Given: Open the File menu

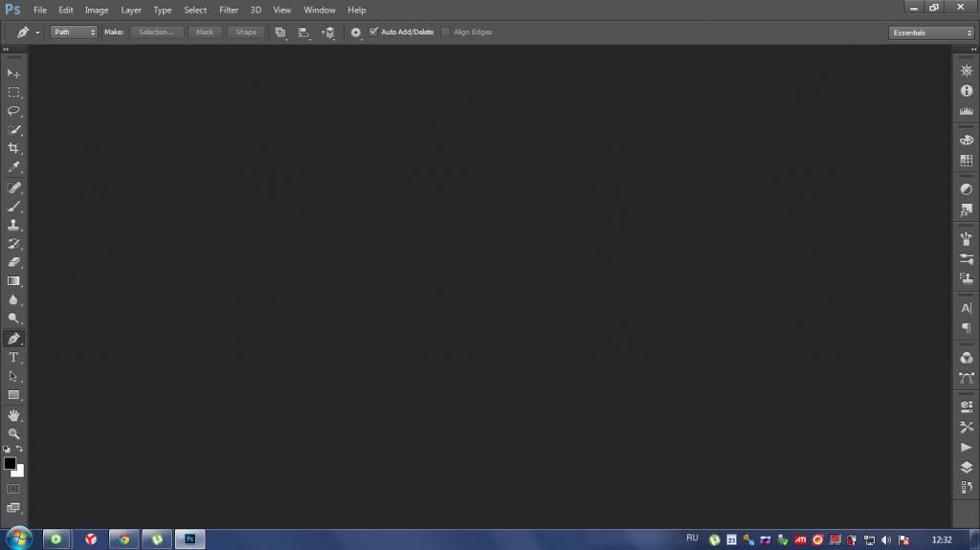Looking at the screenshot, I should [40, 10].
